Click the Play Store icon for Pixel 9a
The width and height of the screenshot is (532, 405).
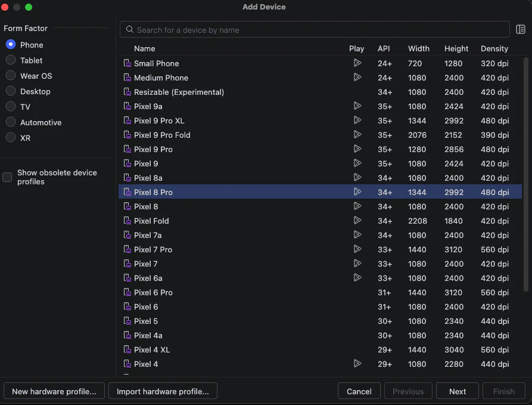pos(357,106)
